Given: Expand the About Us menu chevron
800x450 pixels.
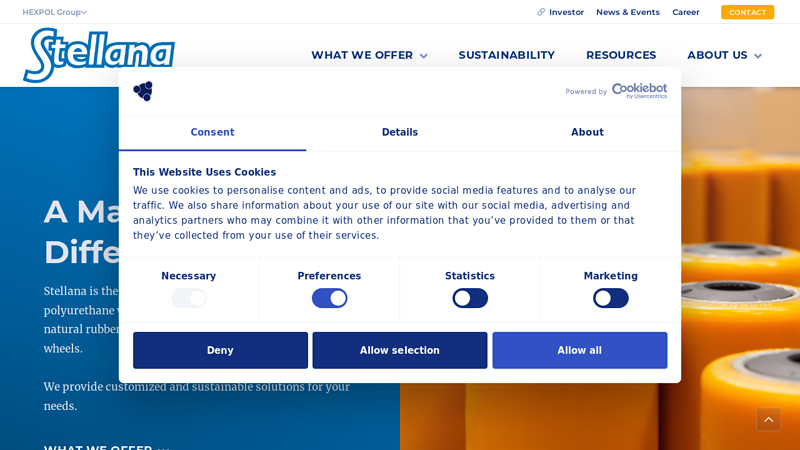Looking at the screenshot, I should coord(758,56).
